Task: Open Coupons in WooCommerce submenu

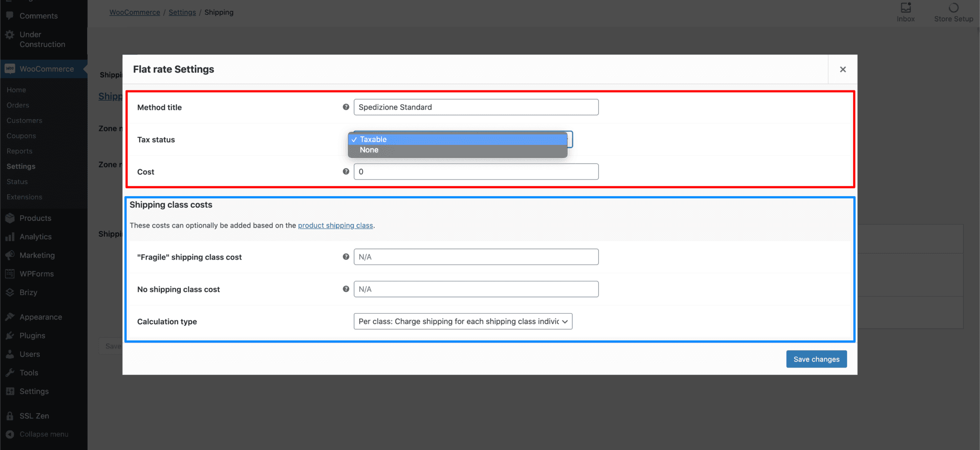Action: pyautogui.click(x=21, y=136)
